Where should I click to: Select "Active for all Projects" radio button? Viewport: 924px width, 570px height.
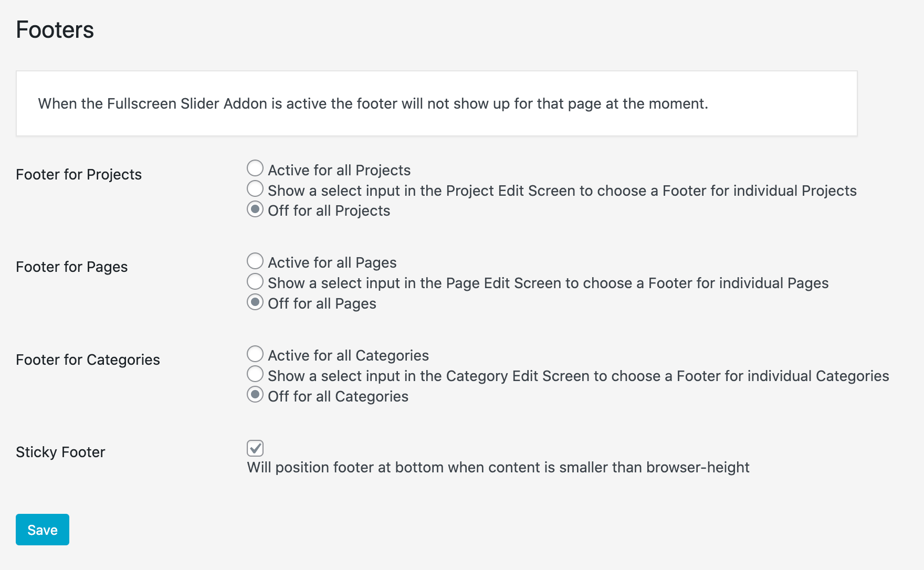pyautogui.click(x=255, y=168)
